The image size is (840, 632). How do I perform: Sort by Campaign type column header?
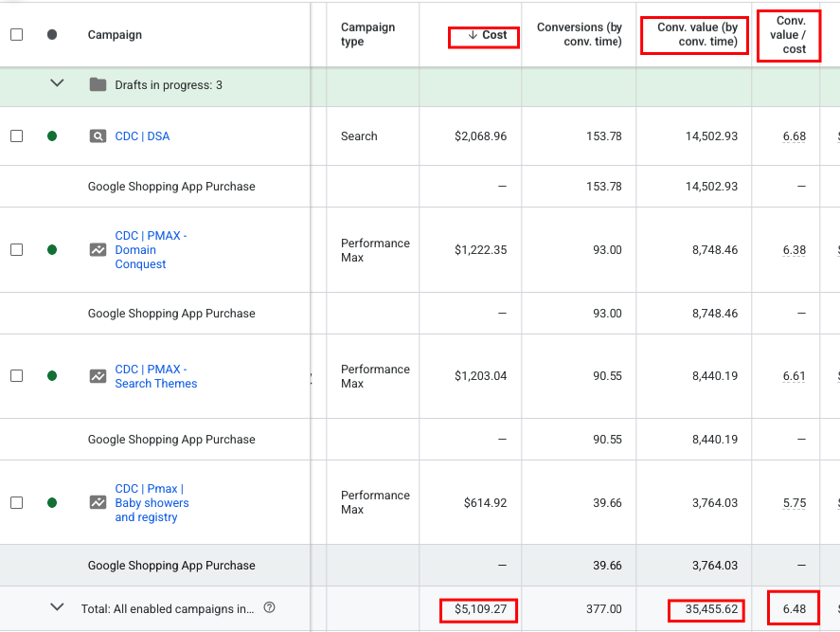(x=367, y=34)
